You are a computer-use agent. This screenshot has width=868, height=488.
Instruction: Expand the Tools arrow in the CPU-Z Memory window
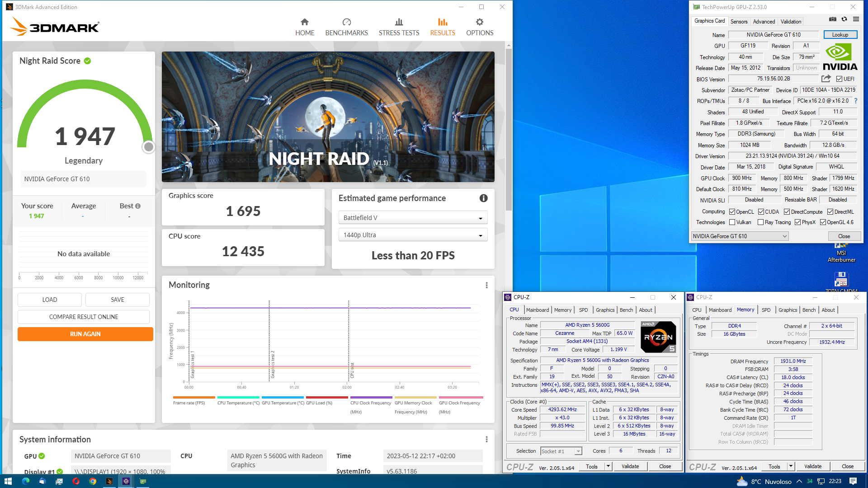pyautogui.click(x=791, y=466)
